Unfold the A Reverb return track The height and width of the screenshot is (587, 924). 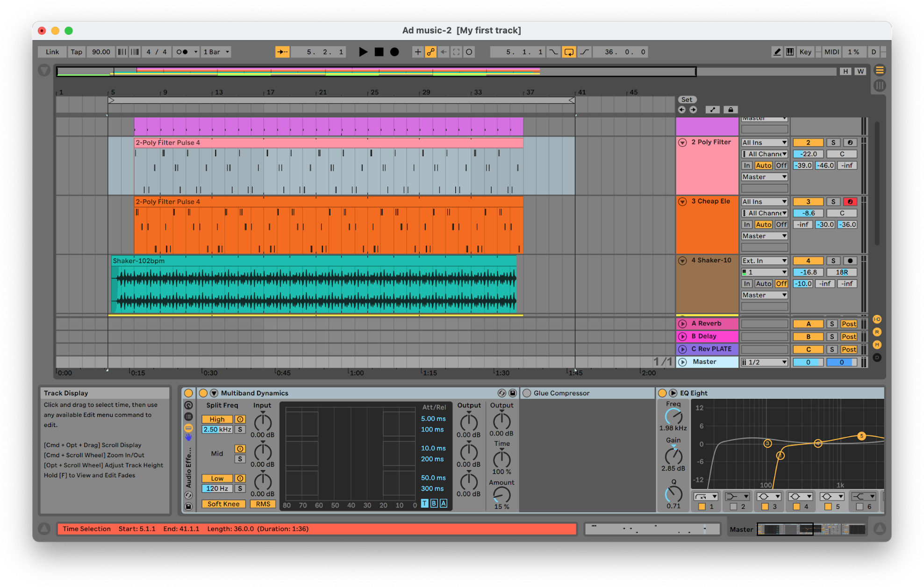tap(682, 324)
